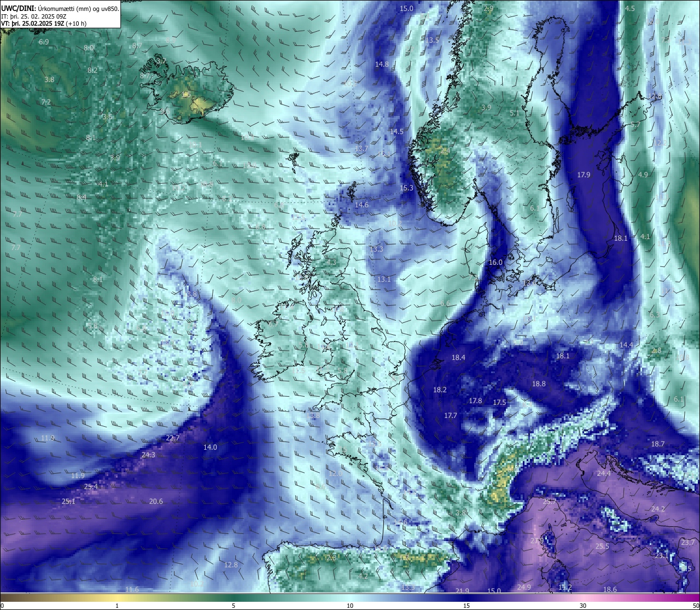The height and width of the screenshot is (610, 700).
Task: Click the 24.2 value label on the map
Action: (658, 509)
